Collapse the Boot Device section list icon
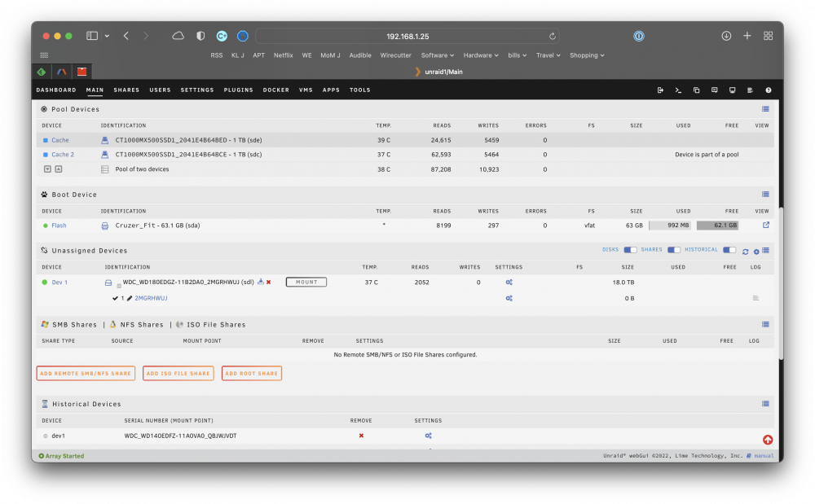The image size is (815, 504). (x=765, y=194)
